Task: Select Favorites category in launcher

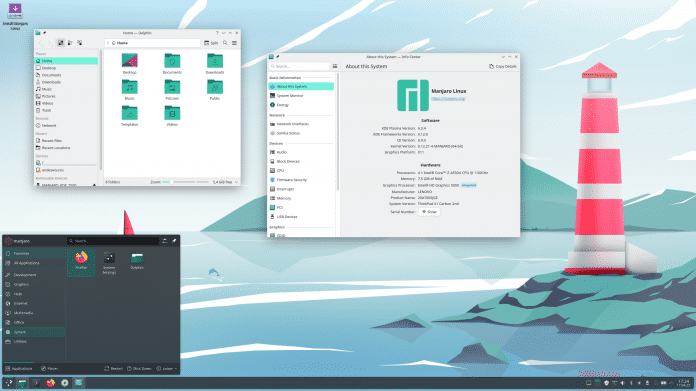Action: (34, 253)
